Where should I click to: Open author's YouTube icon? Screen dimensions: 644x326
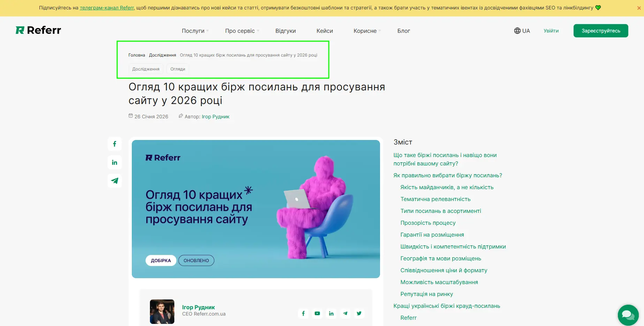pyautogui.click(x=317, y=313)
